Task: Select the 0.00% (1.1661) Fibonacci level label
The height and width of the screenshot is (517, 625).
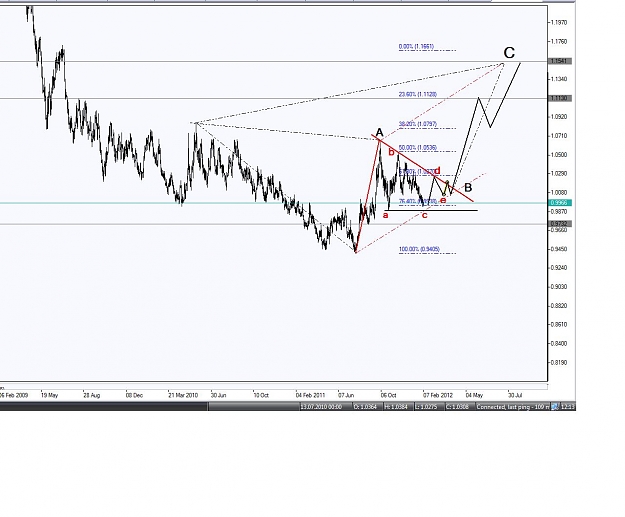Action: 416,47
